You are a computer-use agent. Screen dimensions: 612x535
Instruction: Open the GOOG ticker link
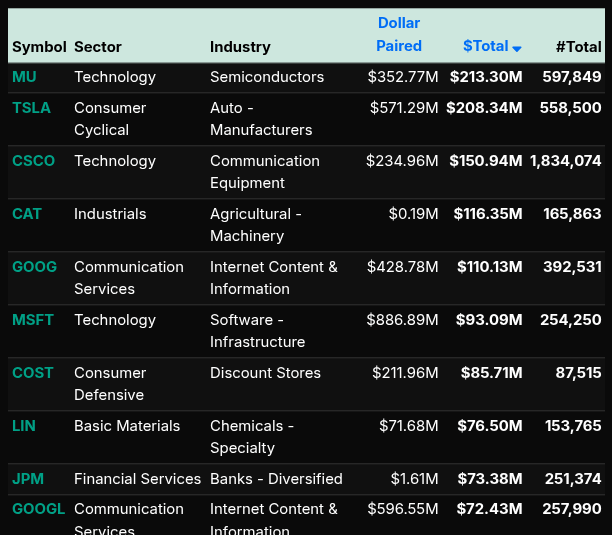(x=34, y=267)
